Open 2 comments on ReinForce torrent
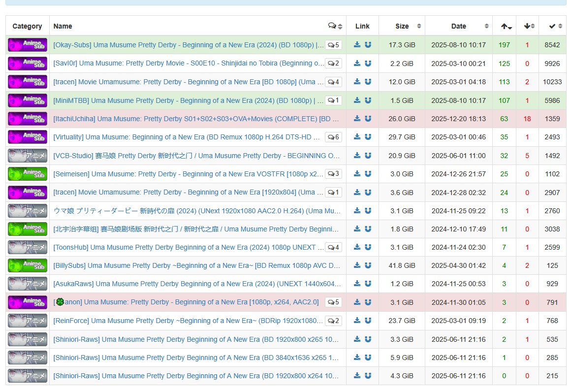Screen dimensions: 571x392 click(x=333, y=321)
